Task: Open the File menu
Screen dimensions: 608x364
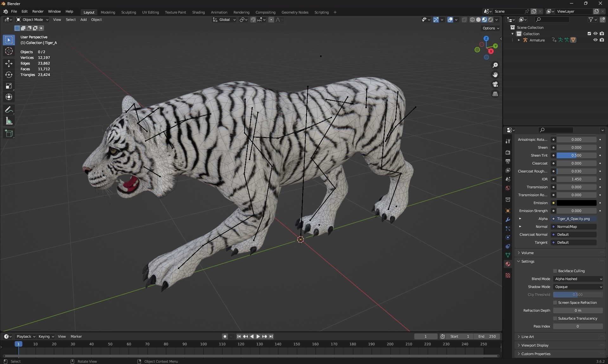Action: (14, 11)
